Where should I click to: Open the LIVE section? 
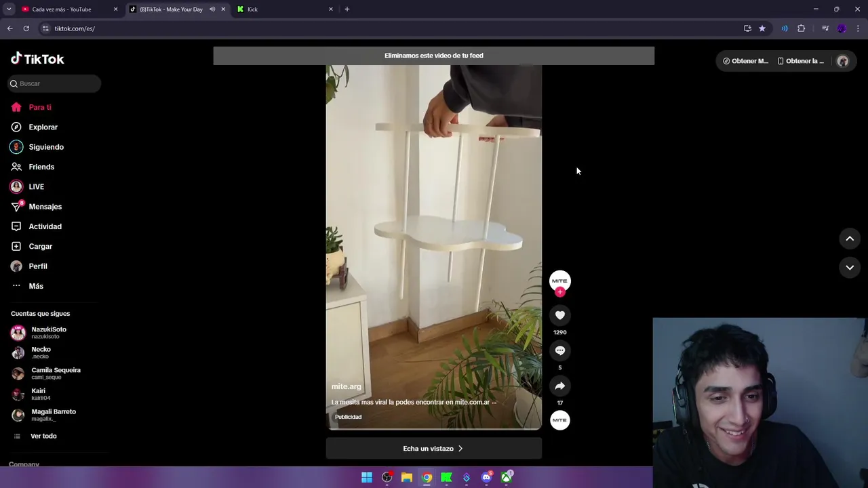36,186
